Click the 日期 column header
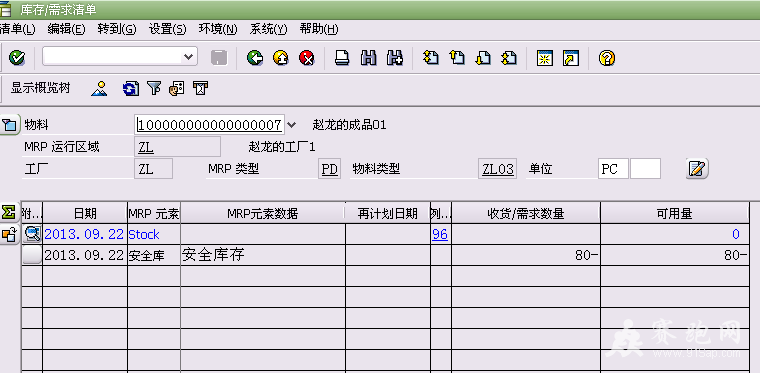Image resolution: width=760 pixels, height=373 pixels. [85, 213]
